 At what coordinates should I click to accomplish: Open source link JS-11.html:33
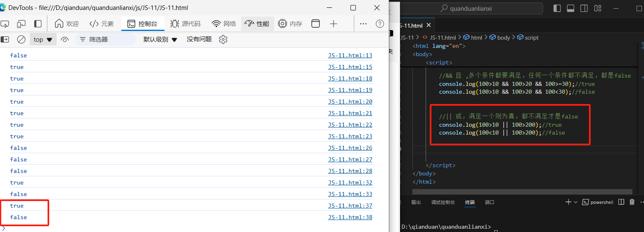[350, 194]
